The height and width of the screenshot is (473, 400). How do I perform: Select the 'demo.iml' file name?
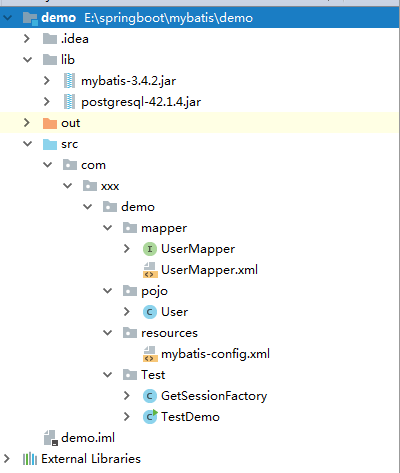(88, 438)
